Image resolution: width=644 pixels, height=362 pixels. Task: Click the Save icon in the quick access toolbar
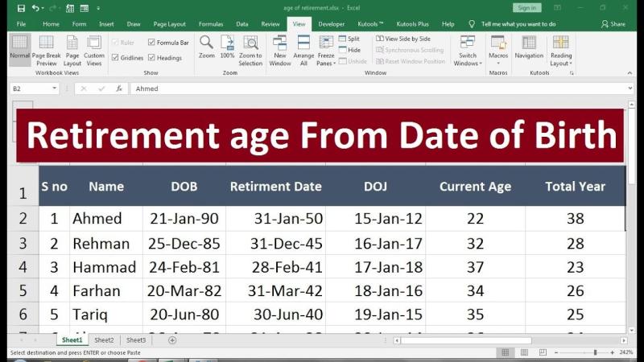[x=21, y=8]
